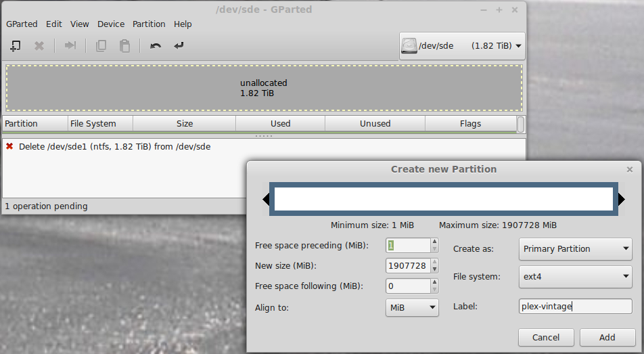
Task: Close the Create new Partition dialog
Action: (x=630, y=169)
